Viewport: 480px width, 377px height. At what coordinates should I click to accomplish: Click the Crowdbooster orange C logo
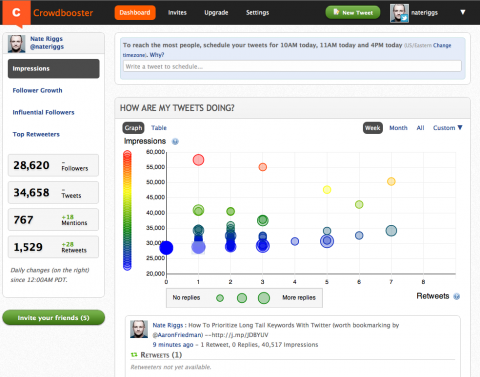click(x=16, y=13)
